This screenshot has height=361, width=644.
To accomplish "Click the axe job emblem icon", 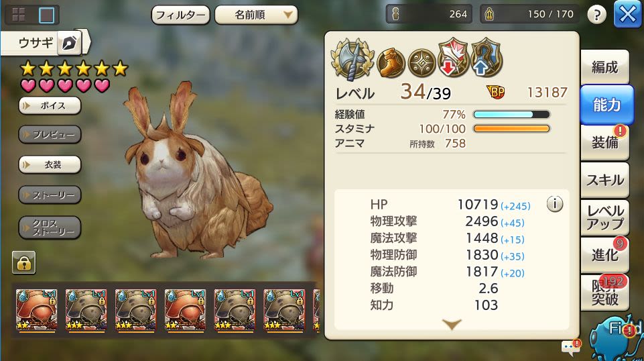I will click(x=352, y=59).
